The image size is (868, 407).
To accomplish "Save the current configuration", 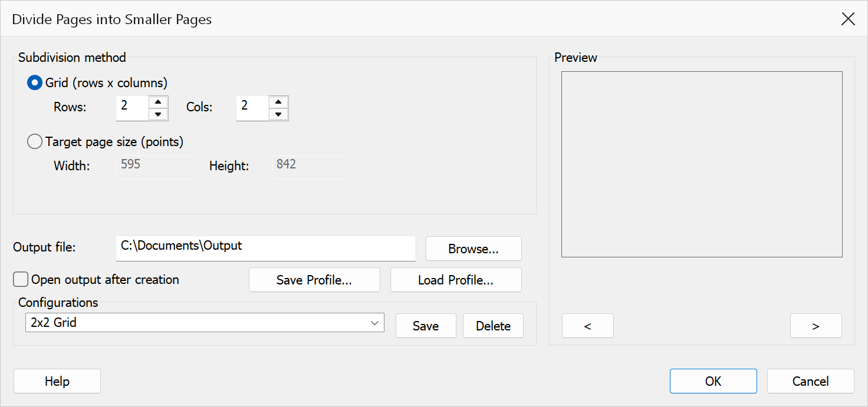I will coord(426,326).
